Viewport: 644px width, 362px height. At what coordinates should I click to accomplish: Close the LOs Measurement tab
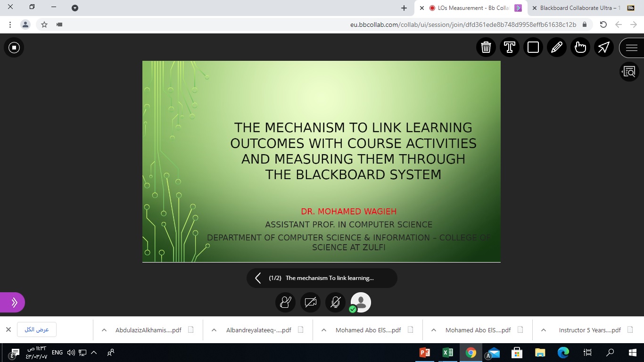pyautogui.click(x=422, y=8)
